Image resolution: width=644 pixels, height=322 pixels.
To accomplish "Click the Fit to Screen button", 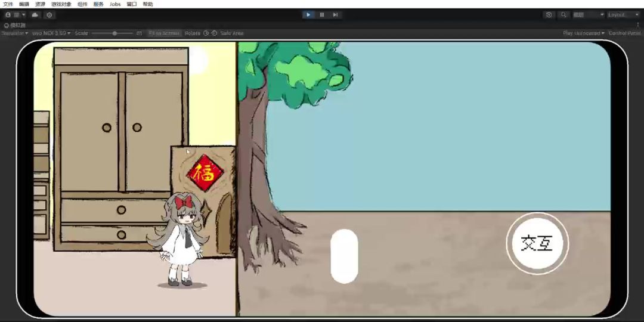I will pyautogui.click(x=164, y=33).
